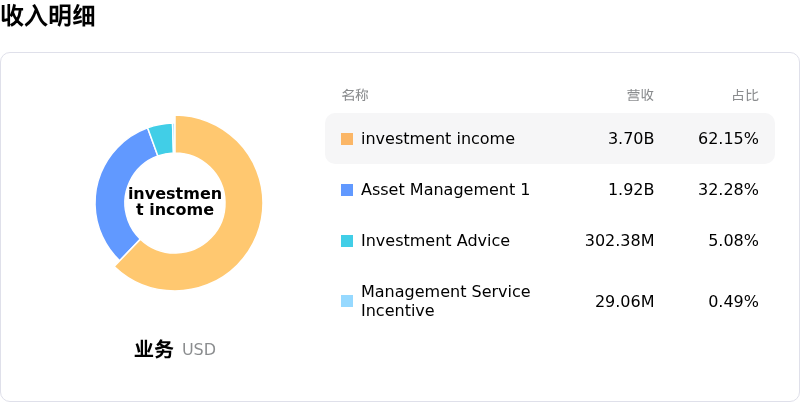Click the 业务 label below the chart
This screenshot has width=800, height=402.
coord(154,350)
